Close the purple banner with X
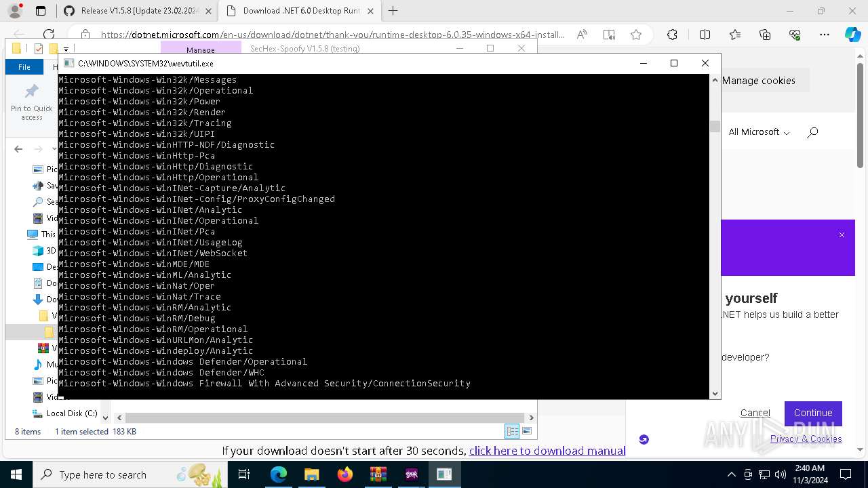 [842, 235]
